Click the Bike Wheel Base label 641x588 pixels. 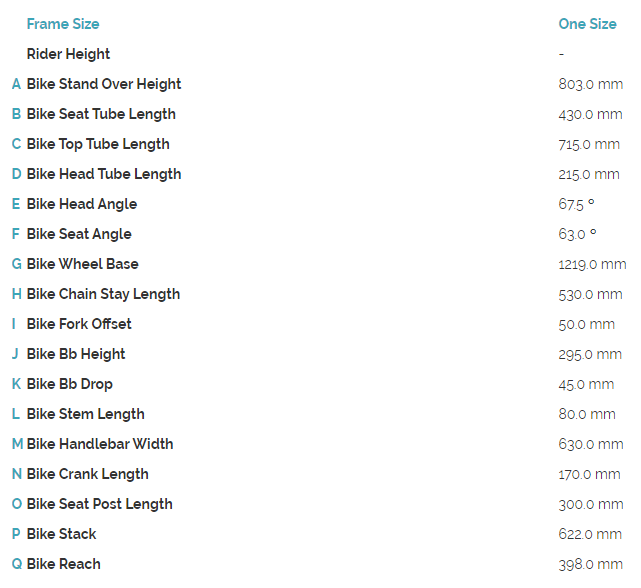(x=83, y=264)
